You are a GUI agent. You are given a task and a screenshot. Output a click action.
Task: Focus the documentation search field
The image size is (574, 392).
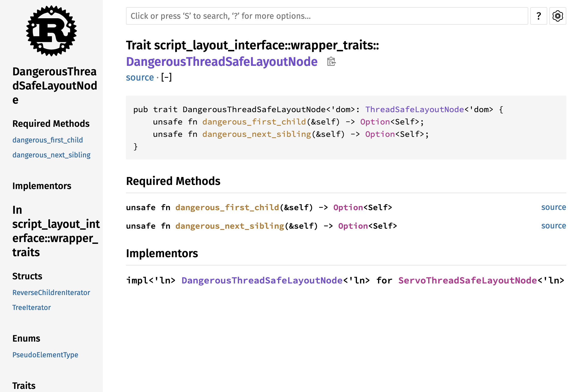pos(327,16)
